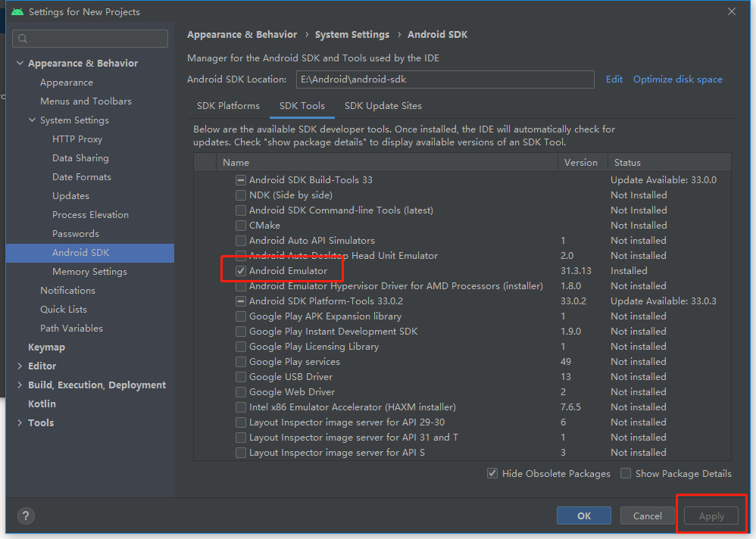Open Kotlin settings page
The height and width of the screenshot is (539, 756).
42,404
